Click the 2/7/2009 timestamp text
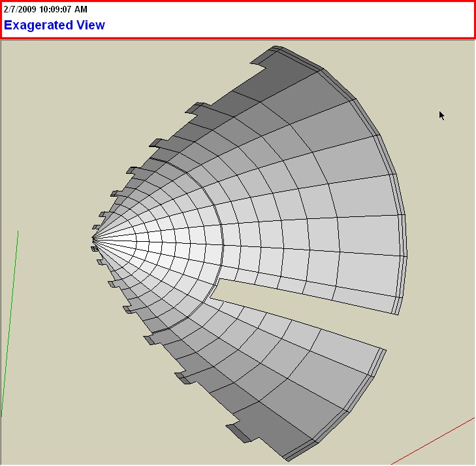Screen dimensions: 476x466 (x=45, y=10)
